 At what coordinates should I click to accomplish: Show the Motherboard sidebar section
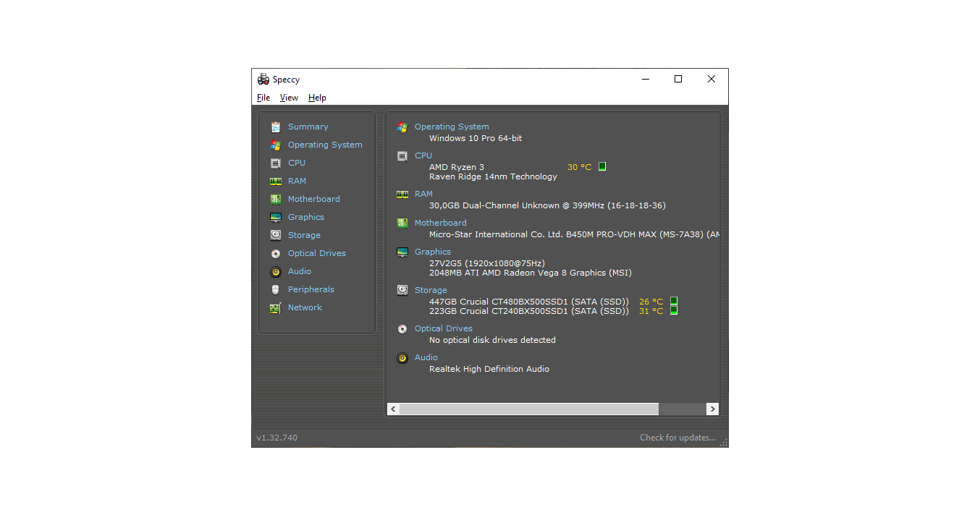313,199
